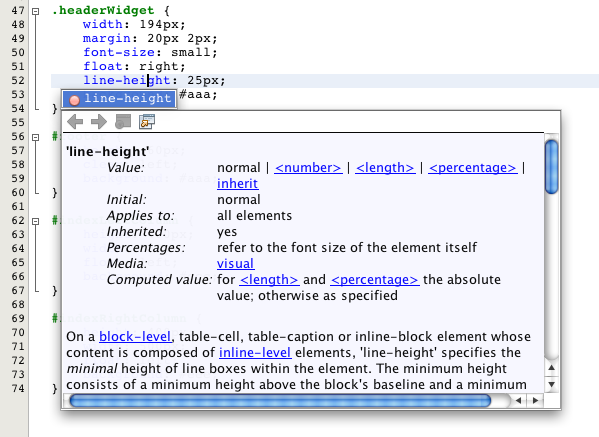The width and height of the screenshot is (599, 437).
Task: Click the scroll right arrow of horizontal scrollbar
Action: coord(535,401)
